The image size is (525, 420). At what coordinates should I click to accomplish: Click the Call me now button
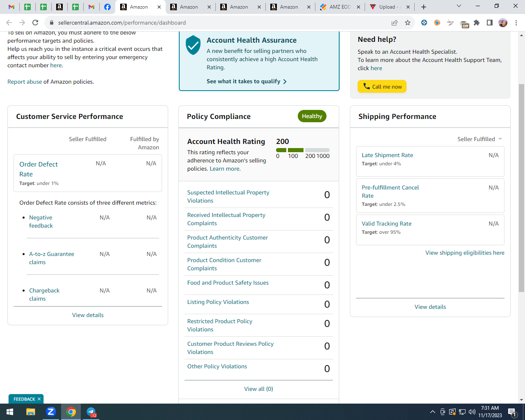click(x=382, y=87)
